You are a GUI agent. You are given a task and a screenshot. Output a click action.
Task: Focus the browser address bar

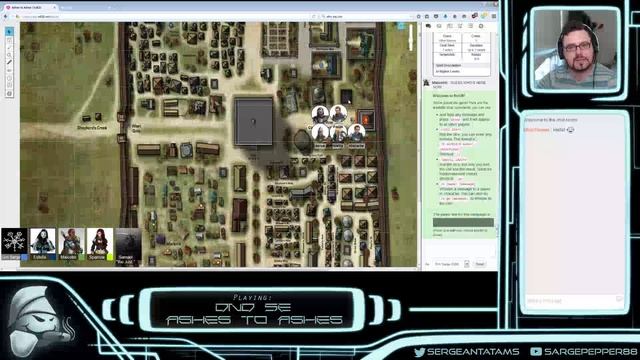click(163, 16)
